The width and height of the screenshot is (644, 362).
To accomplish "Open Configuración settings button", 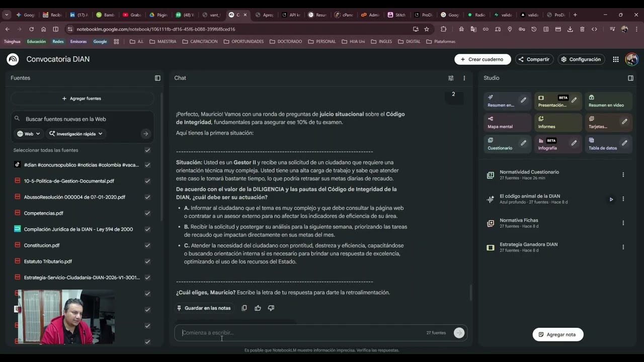I will tap(581, 59).
